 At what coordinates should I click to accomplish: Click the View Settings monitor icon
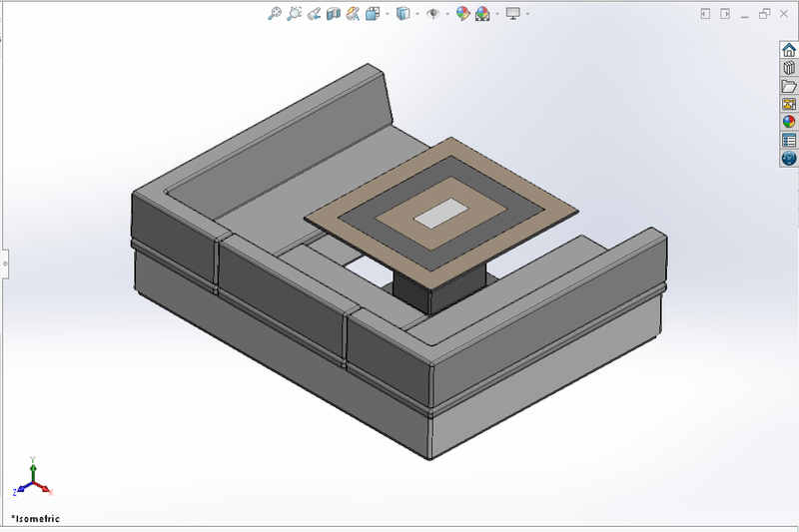point(512,14)
